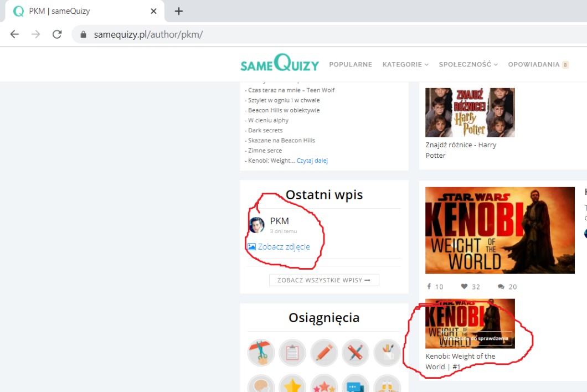Click the ZOBACZ WSZYSTKIE WPISY button
Image resolution: width=587 pixels, height=392 pixels.
point(324,280)
